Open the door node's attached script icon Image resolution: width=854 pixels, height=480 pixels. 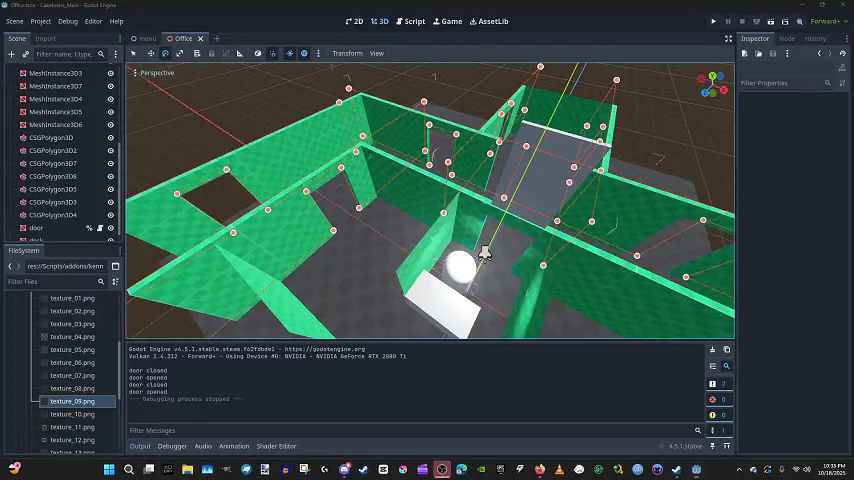tap(100, 228)
